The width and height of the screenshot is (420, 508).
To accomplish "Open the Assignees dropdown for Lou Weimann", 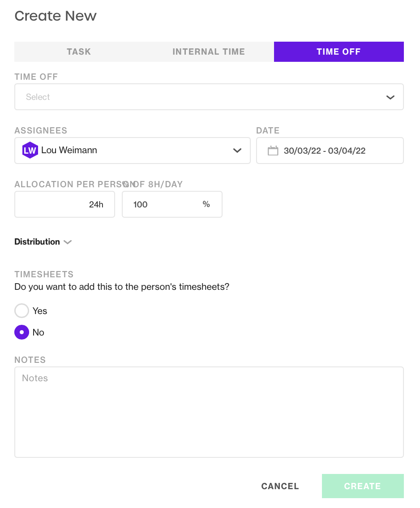I will pyautogui.click(x=133, y=151).
